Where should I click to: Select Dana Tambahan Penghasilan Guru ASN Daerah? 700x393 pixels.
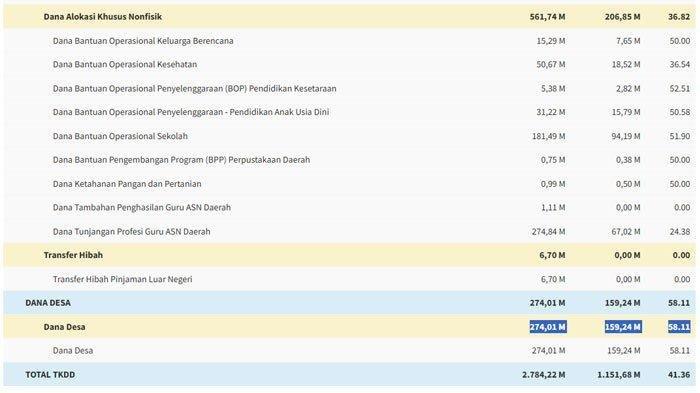click(x=142, y=208)
